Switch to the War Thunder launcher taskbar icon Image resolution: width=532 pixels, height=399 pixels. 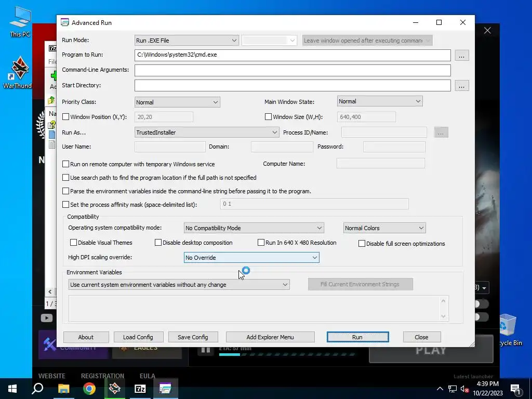tap(115, 389)
